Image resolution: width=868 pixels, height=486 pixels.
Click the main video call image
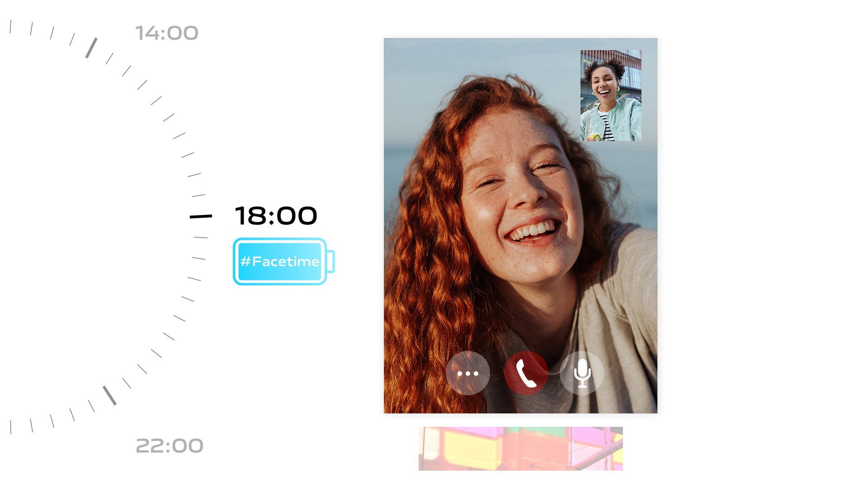[520, 225]
